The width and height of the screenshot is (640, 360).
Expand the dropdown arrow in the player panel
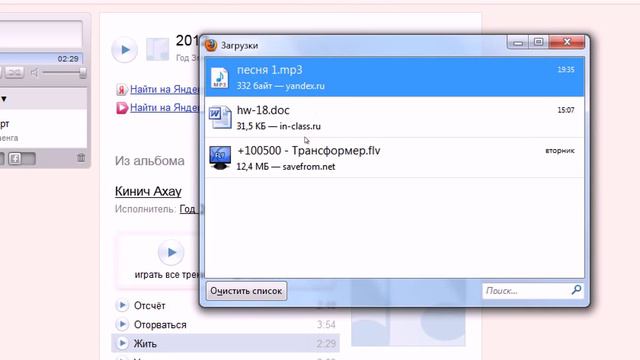(x=4, y=99)
